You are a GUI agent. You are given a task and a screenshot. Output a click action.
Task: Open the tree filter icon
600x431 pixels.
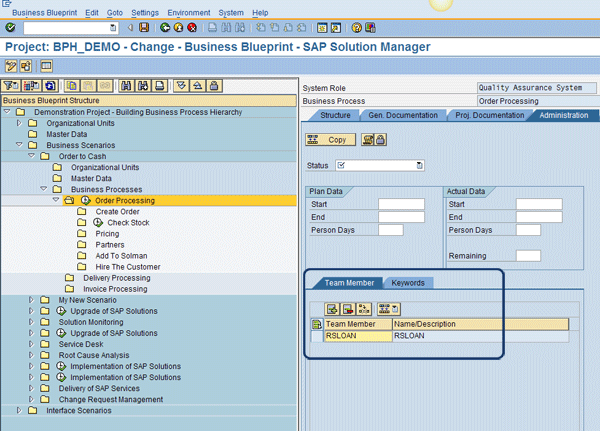point(11,86)
